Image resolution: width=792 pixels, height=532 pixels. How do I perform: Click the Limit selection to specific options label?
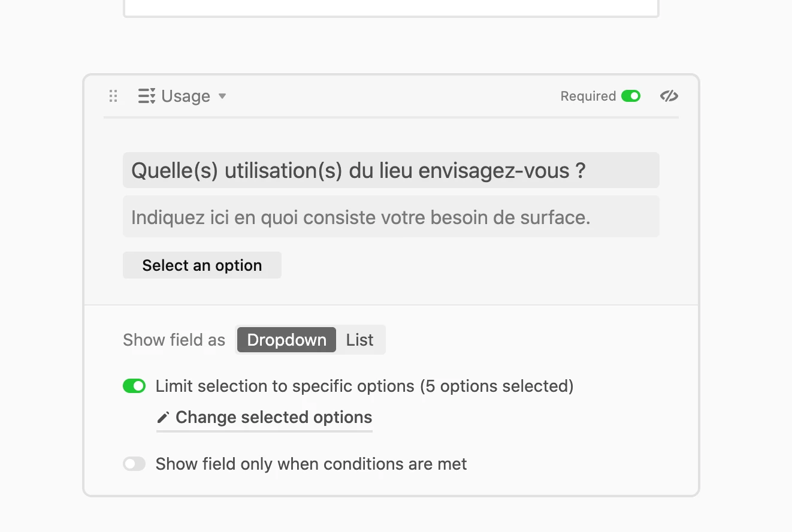[x=364, y=386]
